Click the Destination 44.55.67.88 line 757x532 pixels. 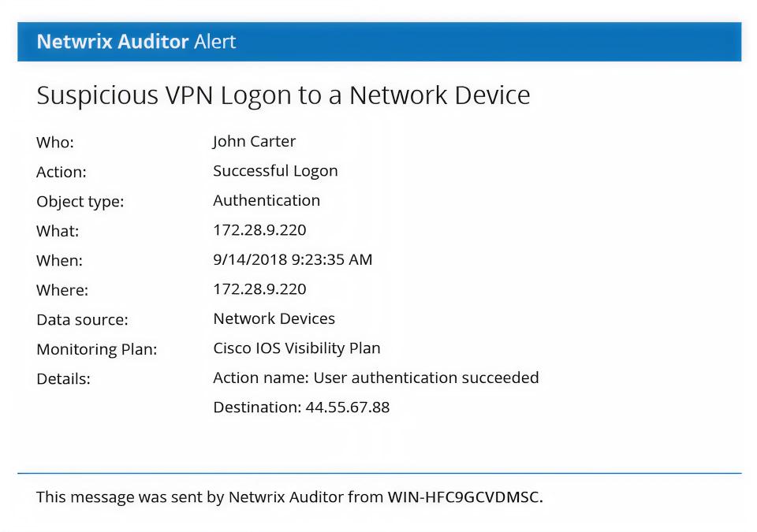pos(301,407)
